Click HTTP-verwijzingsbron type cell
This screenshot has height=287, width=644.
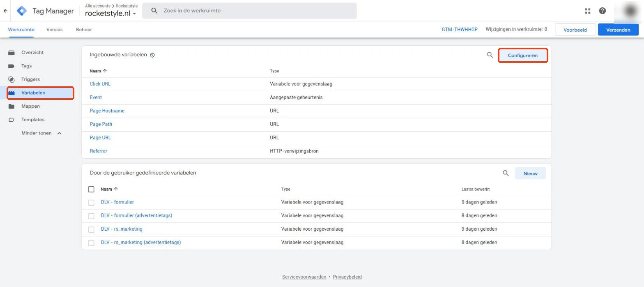(294, 151)
